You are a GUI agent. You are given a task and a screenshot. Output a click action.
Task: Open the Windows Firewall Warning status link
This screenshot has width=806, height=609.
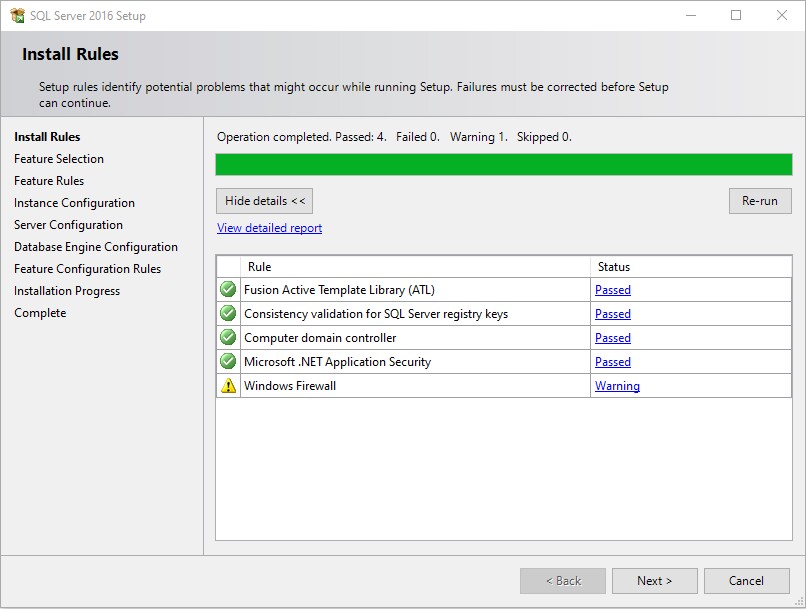617,386
